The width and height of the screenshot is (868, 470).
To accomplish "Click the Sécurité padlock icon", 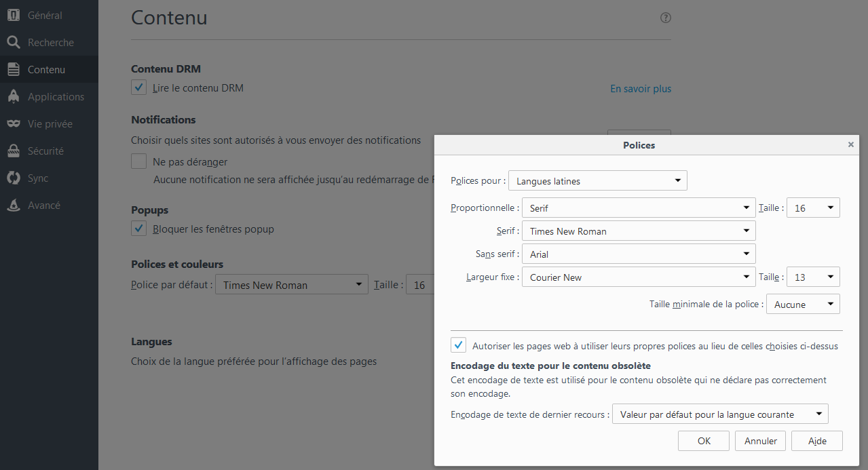I will pos(13,151).
